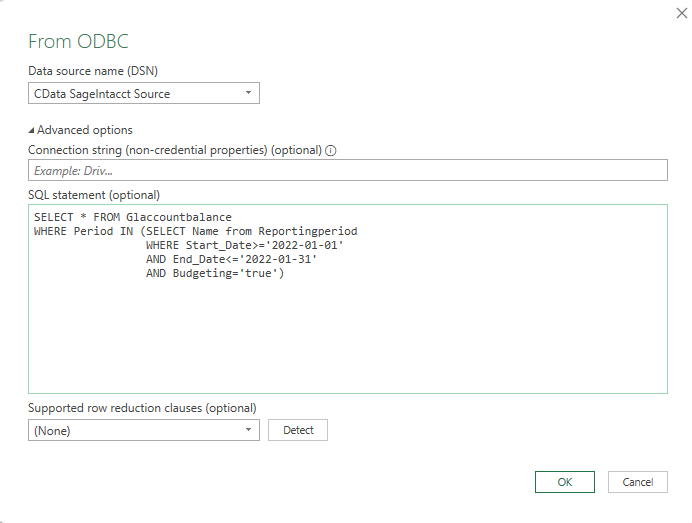Click the 'SELECT * FROM Glaccountbalance' line
The width and height of the screenshot is (692, 523).
(x=133, y=217)
